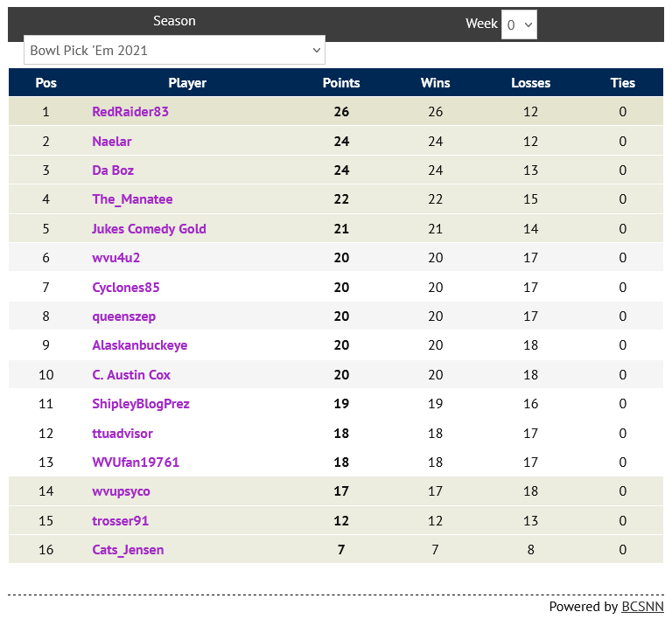
Task: Open the Season dropdown selector
Action: point(174,51)
